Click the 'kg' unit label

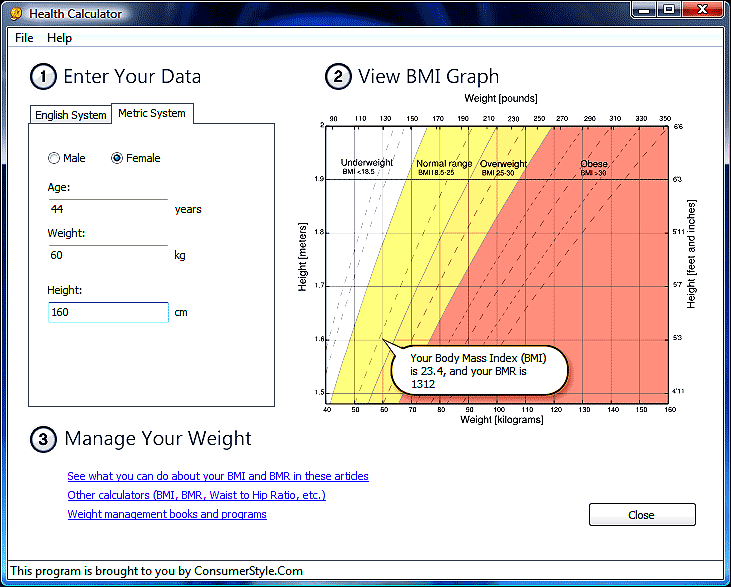(180, 256)
